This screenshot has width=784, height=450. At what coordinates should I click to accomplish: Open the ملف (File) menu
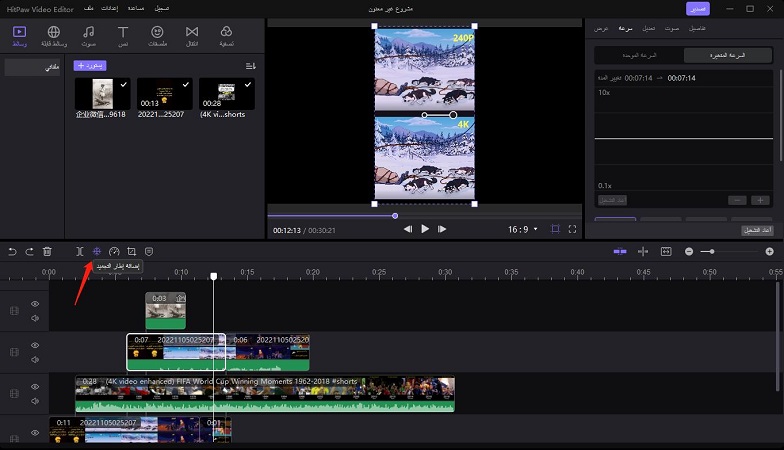coord(88,8)
